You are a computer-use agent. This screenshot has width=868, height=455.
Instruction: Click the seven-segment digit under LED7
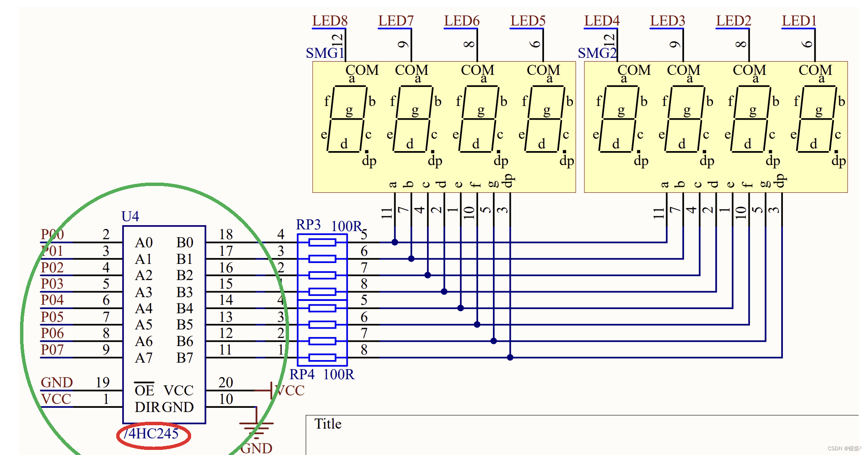point(413,119)
